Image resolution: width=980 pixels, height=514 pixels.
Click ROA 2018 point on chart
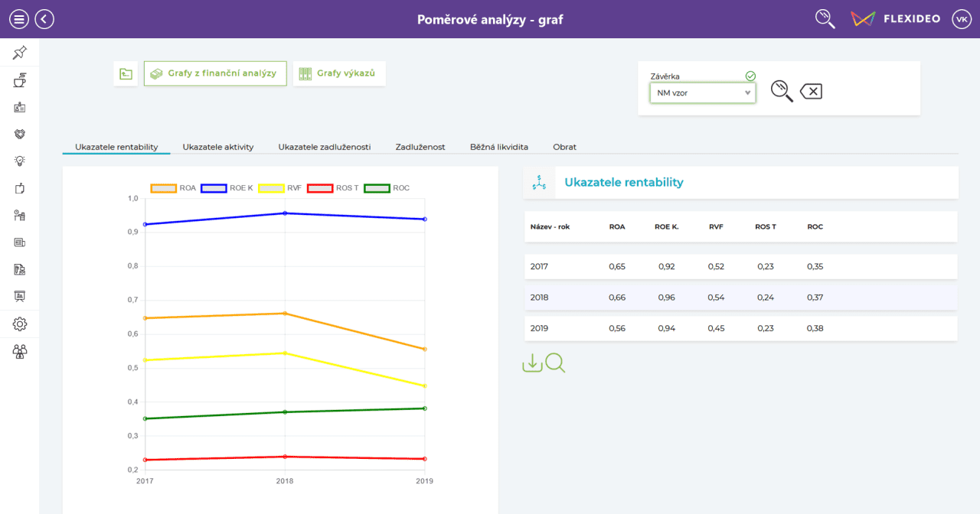[285, 313]
